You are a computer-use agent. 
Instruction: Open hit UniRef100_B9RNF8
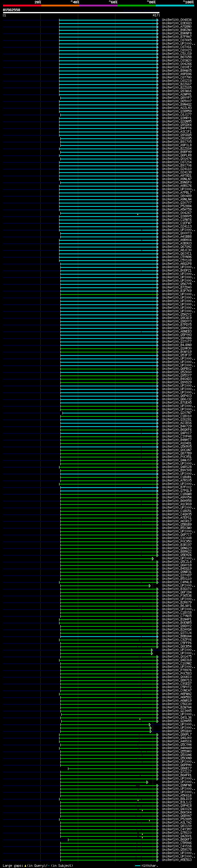click(x=177, y=33)
